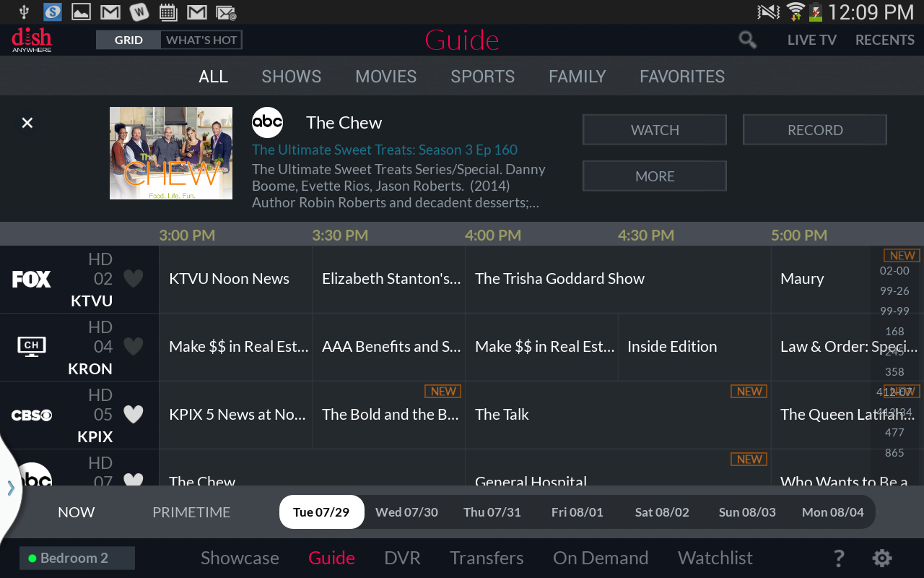Jump to NOW in the guide
Viewport: 924px width, 578px height.
point(77,512)
